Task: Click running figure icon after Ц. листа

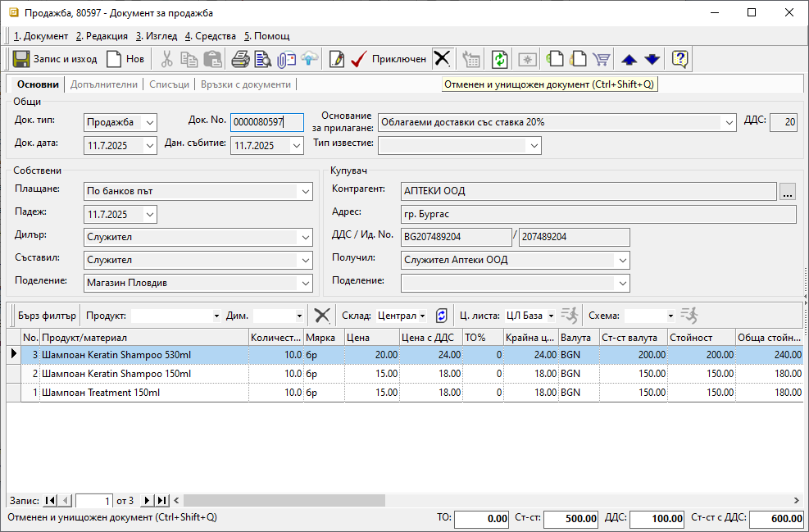Action: click(570, 316)
